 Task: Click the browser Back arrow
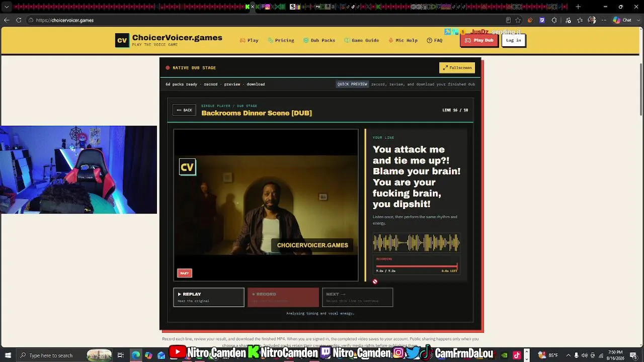pyautogui.click(x=7, y=20)
